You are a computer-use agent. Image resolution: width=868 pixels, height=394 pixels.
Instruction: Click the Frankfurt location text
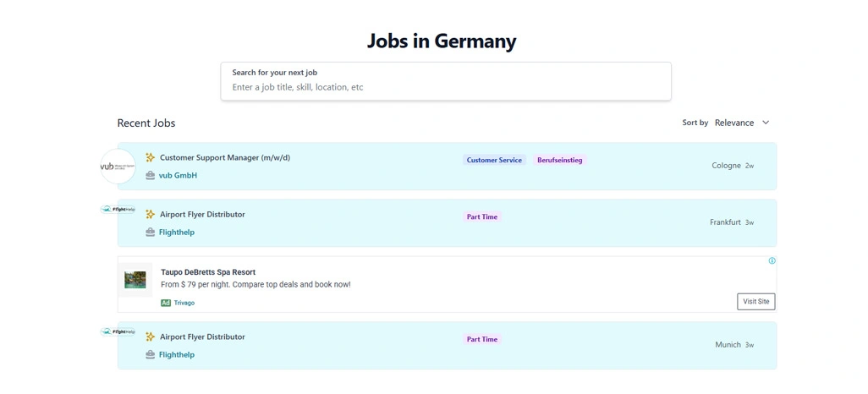(x=725, y=222)
